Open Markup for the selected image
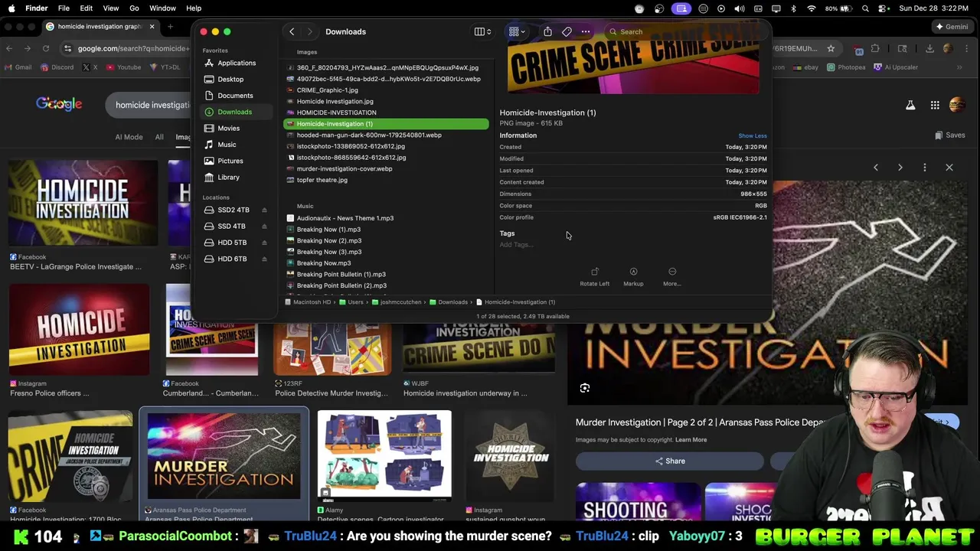The width and height of the screenshot is (980, 551). [633, 277]
